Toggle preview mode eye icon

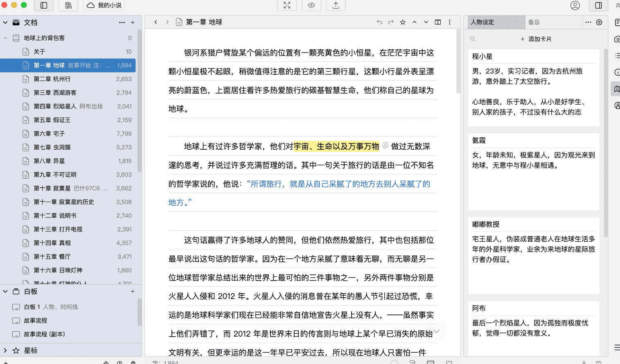311,5
